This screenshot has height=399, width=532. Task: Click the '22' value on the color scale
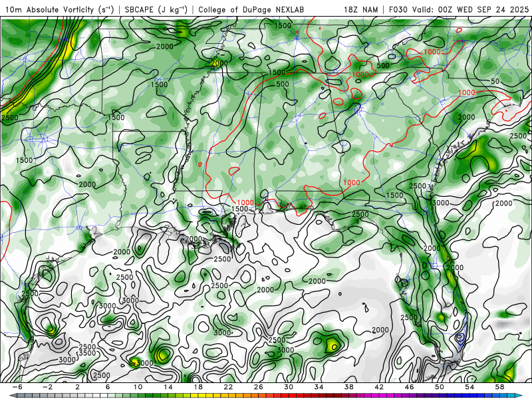coord(228,387)
